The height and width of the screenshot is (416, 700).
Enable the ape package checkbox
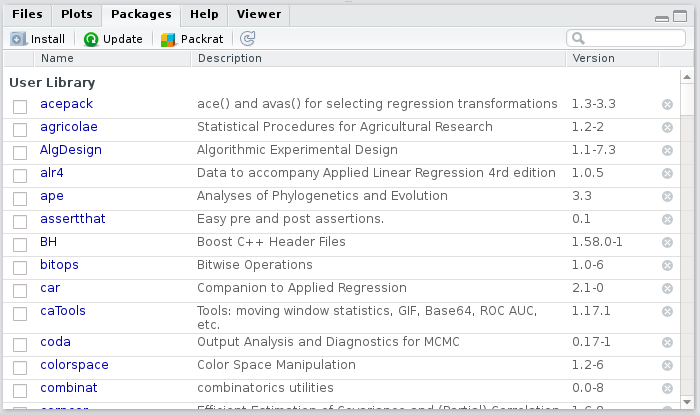click(x=20, y=197)
